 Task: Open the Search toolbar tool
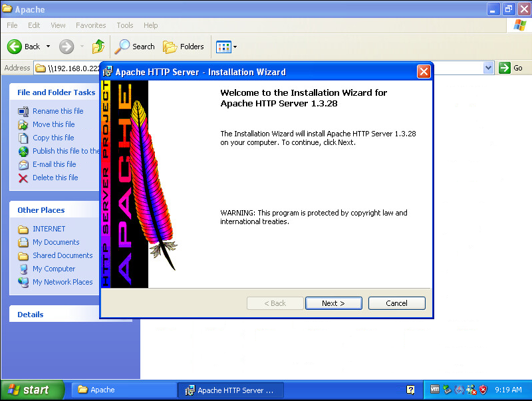[x=135, y=47]
